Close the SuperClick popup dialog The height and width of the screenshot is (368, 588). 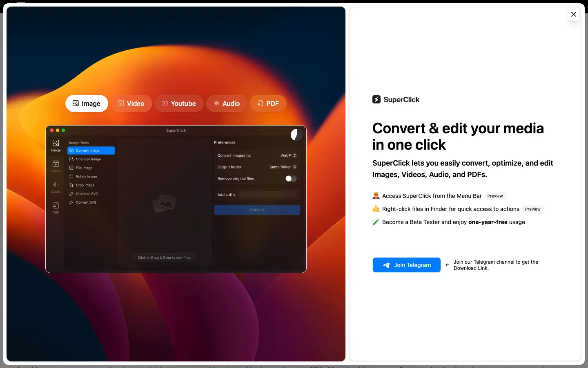click(573, 14)
